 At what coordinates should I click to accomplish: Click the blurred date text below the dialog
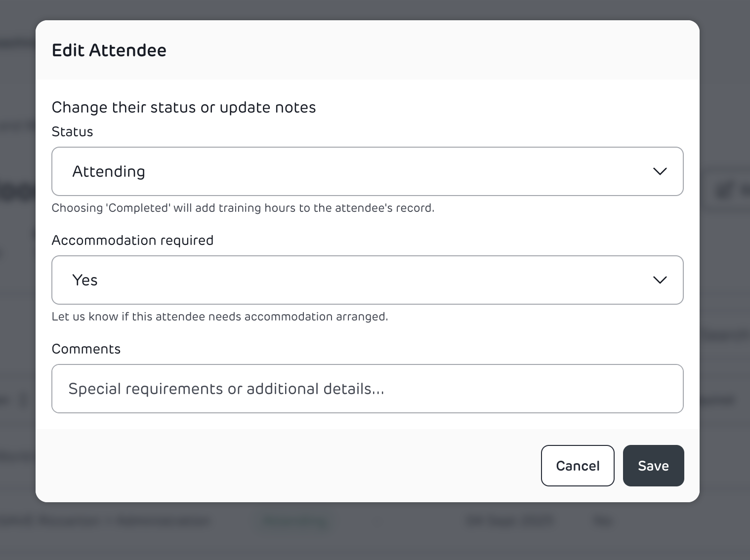click(509, 521)
